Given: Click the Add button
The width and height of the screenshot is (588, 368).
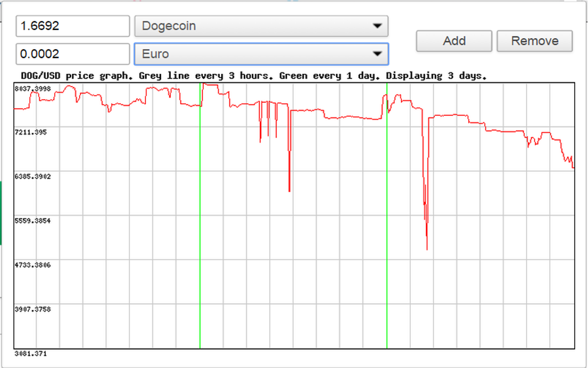Looking at the screenshot, I should tap(454, 41).
